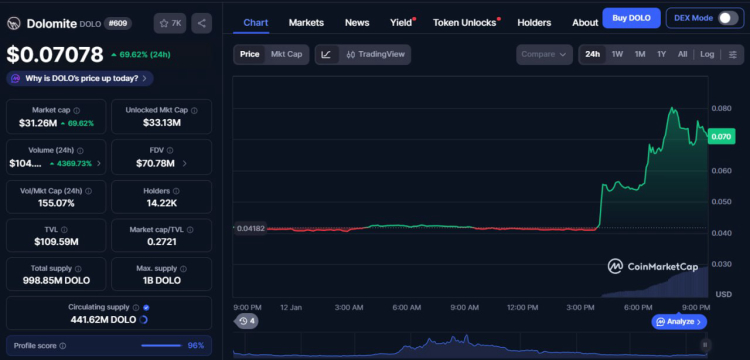Click Holders info icon
Screen dimensions: 750x360
[x=176, y=191]
